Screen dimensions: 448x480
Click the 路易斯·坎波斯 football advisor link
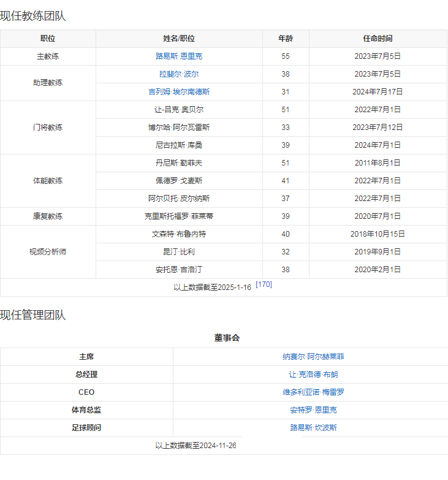pyautogui.click(x=313, y=428)
